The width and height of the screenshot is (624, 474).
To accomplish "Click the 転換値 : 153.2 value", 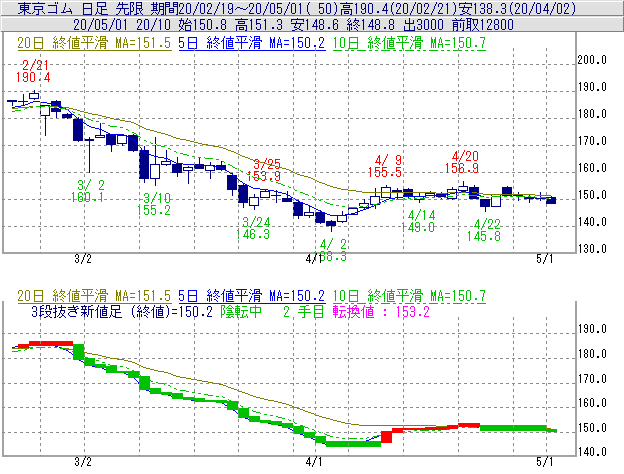I will (x=381, y=312).
